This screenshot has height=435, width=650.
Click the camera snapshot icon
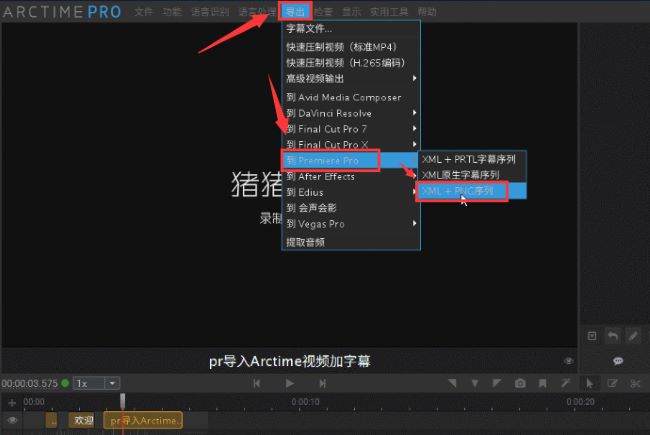click(x=520, y=383)
